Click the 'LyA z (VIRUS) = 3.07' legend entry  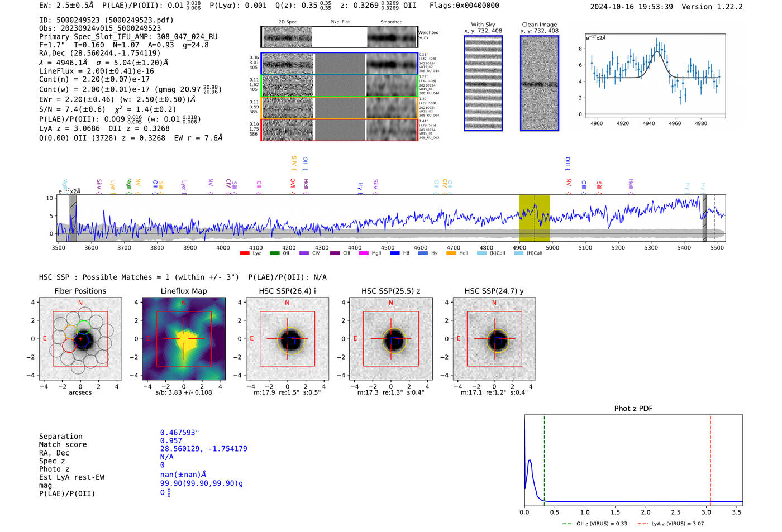click(670, 524)
